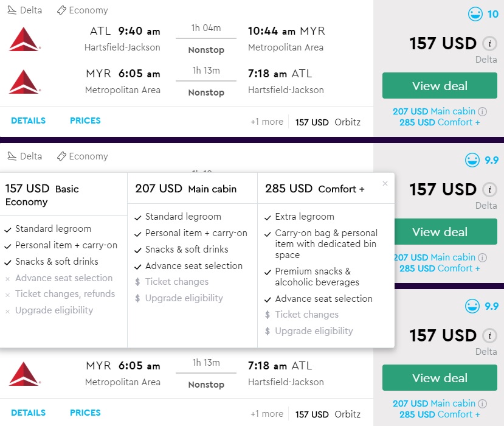Image resolution: width=504 pixels, height=426 pixels.
Task: Open PRICES section of the bottom result
Action: [85, 413]
